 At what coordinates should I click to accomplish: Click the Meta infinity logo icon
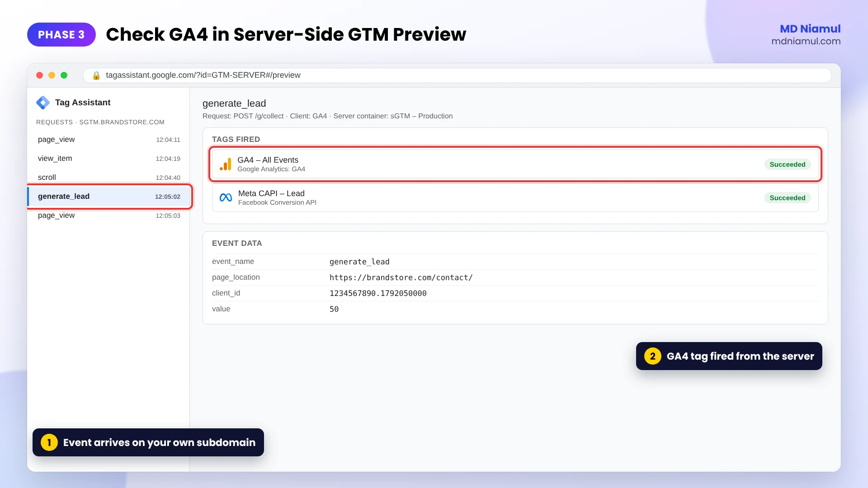(x=226, y=197)
